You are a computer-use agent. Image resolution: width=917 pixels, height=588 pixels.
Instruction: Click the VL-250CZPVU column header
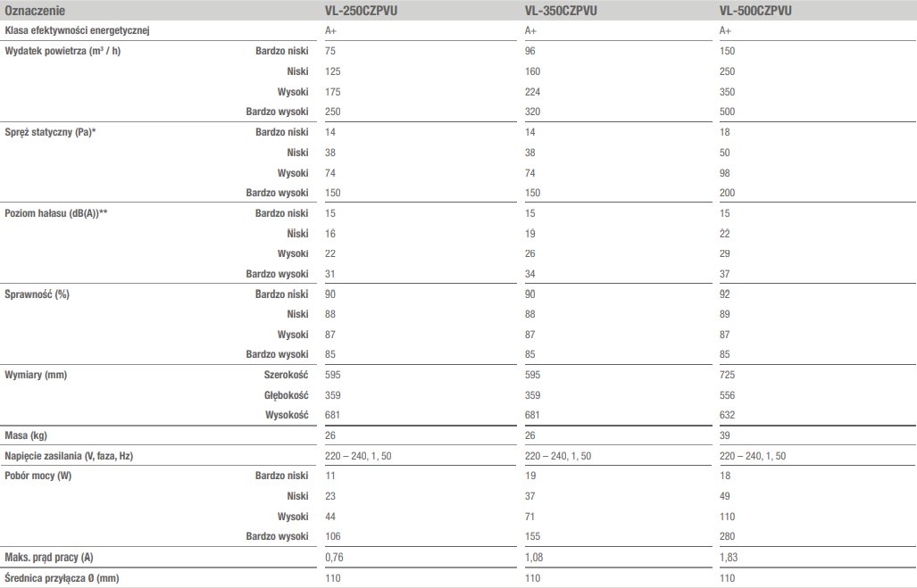361,11
